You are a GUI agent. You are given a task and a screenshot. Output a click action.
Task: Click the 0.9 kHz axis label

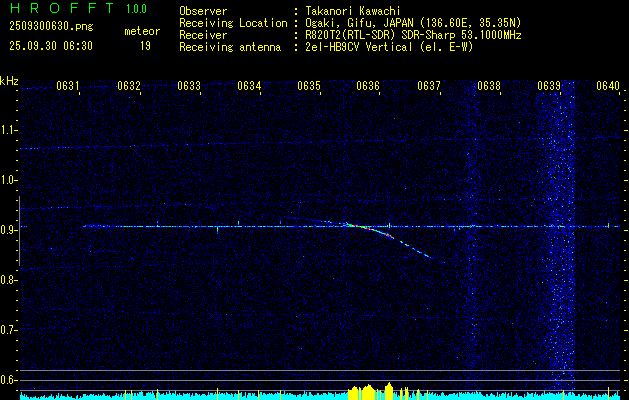point(8,230)
